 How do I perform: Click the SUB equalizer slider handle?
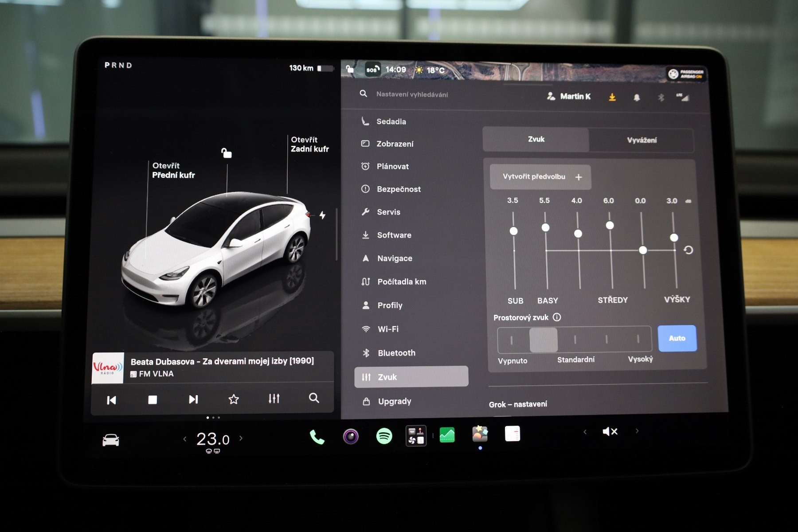tap(513, 231)
